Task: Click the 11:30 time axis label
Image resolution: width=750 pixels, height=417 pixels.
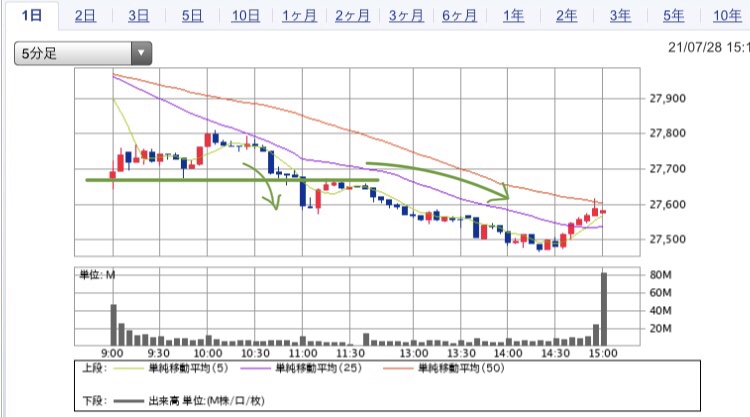Action: pos(350,353)
